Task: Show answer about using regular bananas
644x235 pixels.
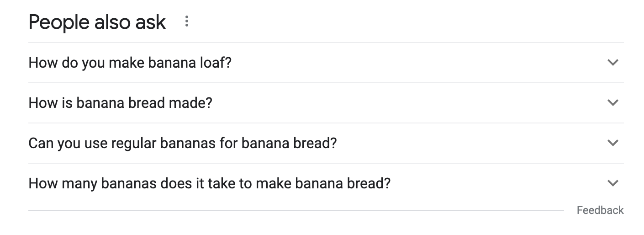Action: coord(182,143)
